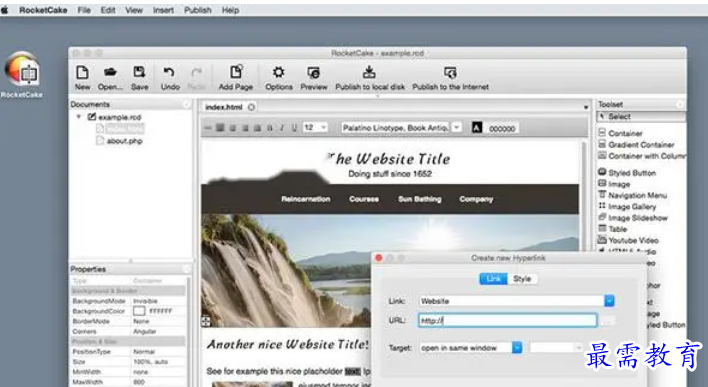Click the BackgroundMode Invisible value
Viewport: 708px width, 387px height.
click(x=145, y=301)
